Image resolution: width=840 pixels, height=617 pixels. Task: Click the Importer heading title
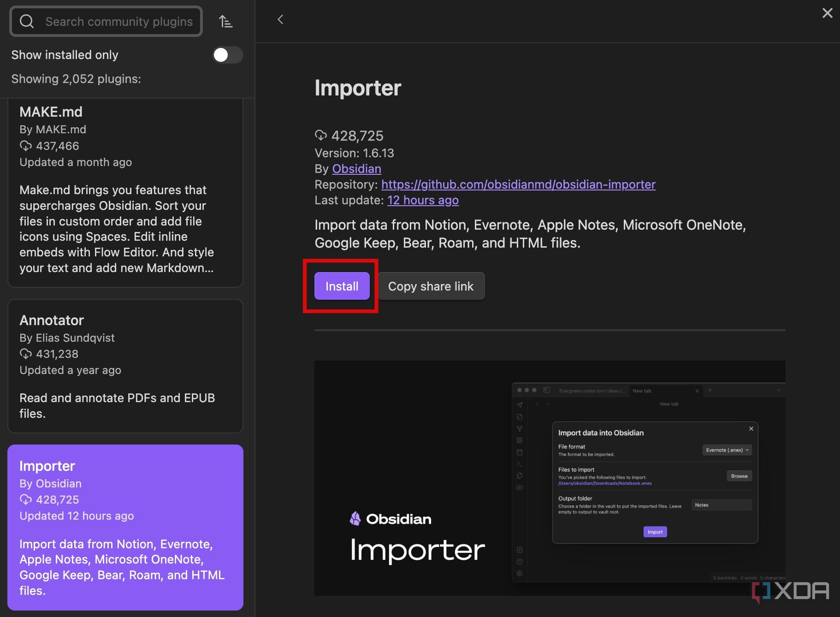pyautogui.click(x=358, y=88)
